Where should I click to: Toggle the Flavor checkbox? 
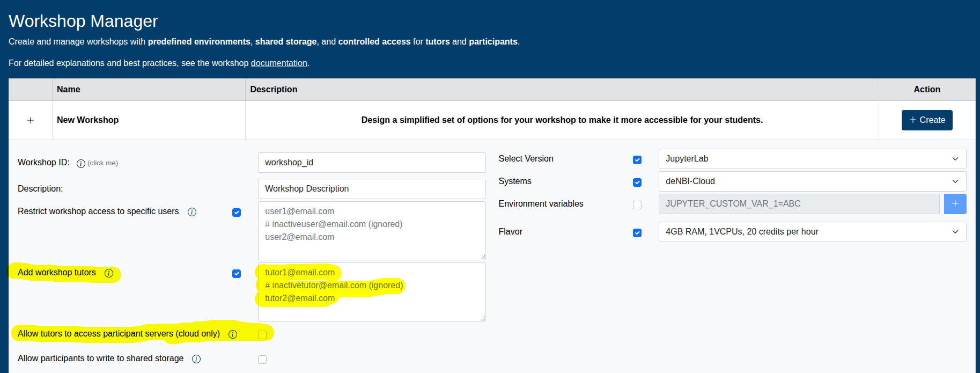point(637,233)
